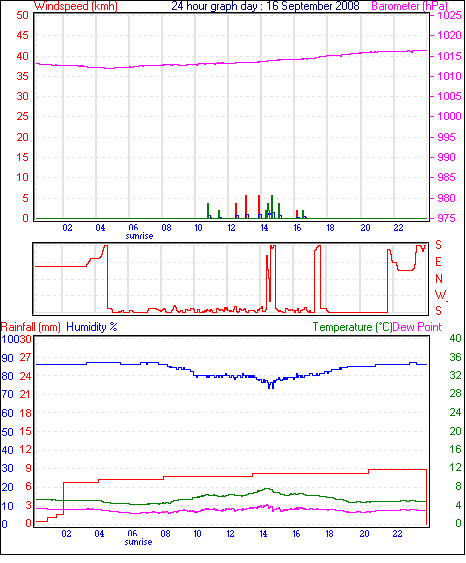Select the Dew Point legend label

tap(417, 327)
